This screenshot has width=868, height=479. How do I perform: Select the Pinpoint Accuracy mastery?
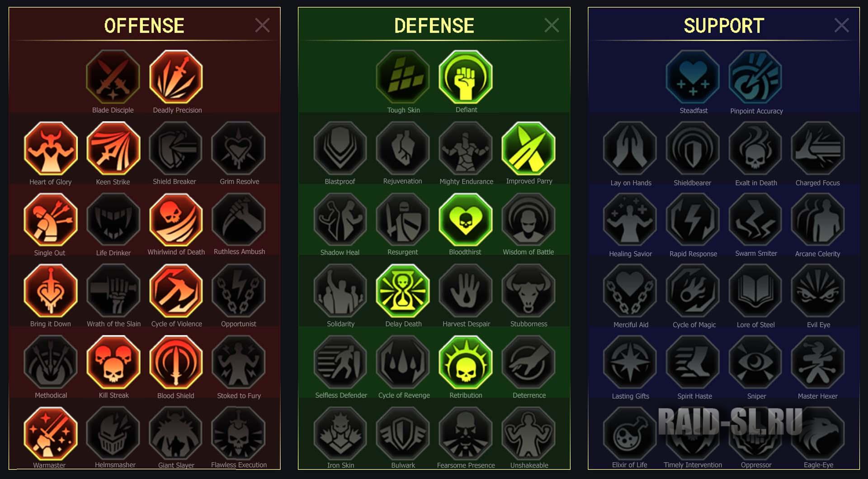tap(755, 77)
